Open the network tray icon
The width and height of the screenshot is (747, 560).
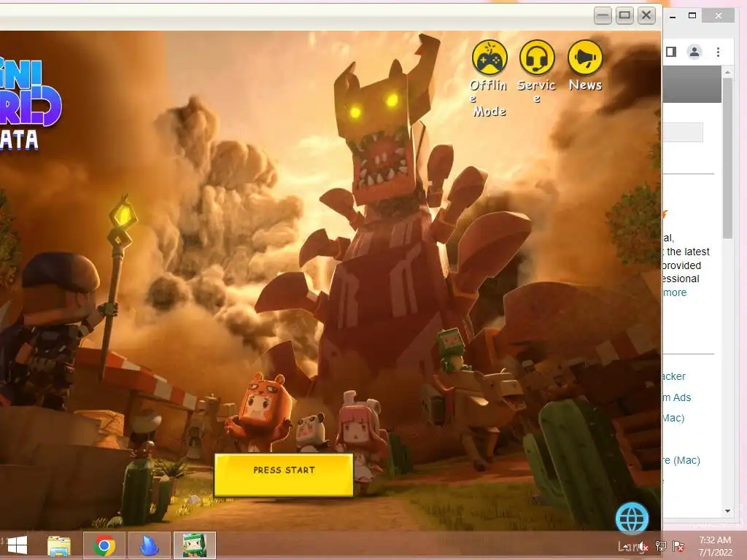coord(661,546)
